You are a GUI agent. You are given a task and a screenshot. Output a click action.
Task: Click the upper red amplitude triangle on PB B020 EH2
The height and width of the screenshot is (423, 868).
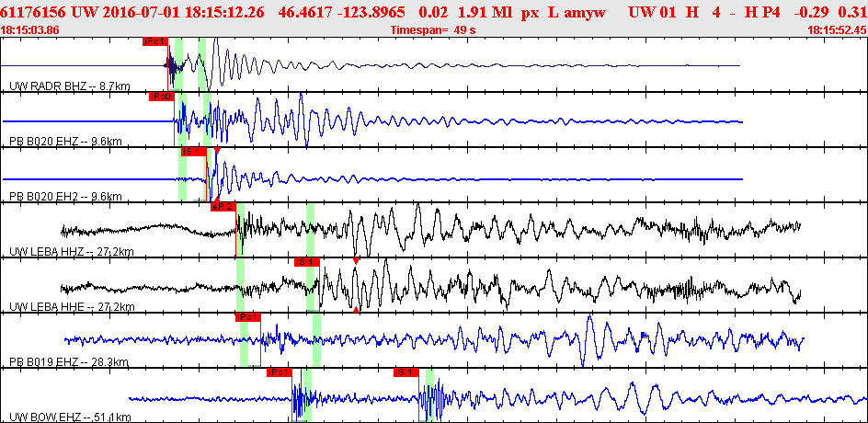[217, 151]
